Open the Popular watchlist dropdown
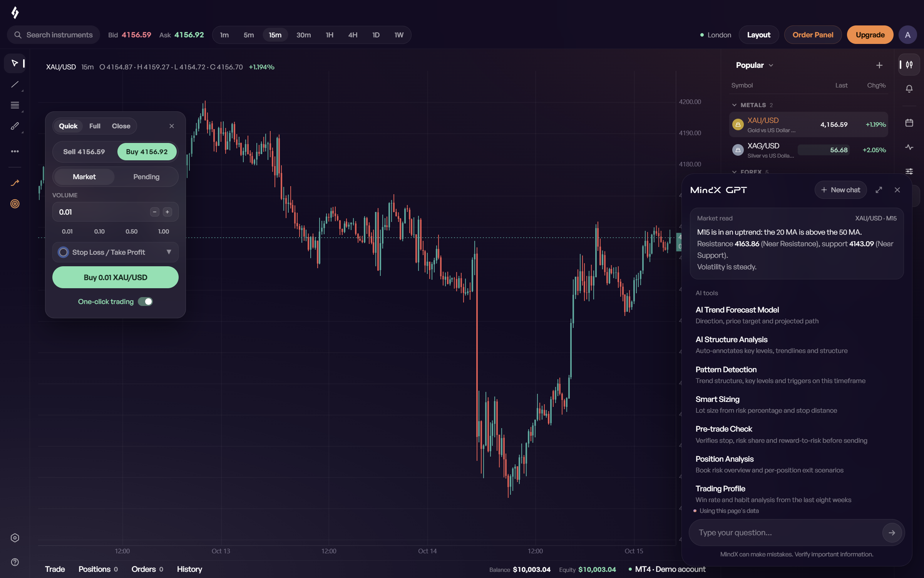 [755, 66]
